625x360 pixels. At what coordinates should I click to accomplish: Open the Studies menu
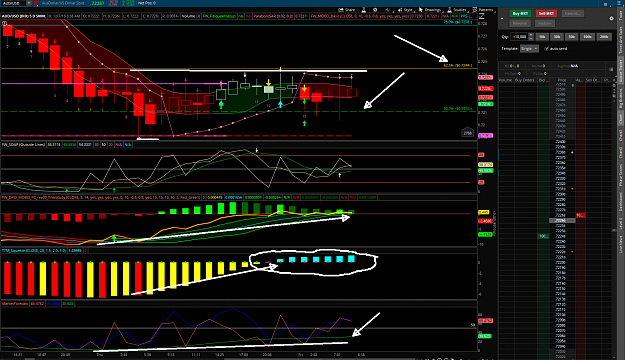point(457,10)
